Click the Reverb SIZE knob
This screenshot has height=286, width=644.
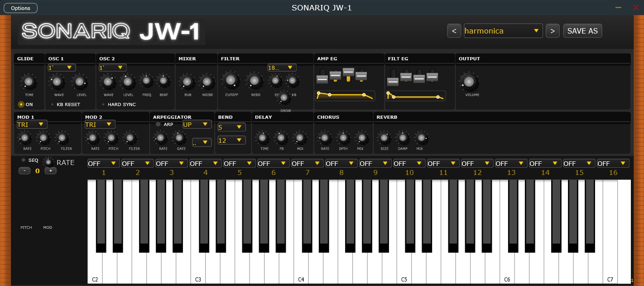pos(384,138)
